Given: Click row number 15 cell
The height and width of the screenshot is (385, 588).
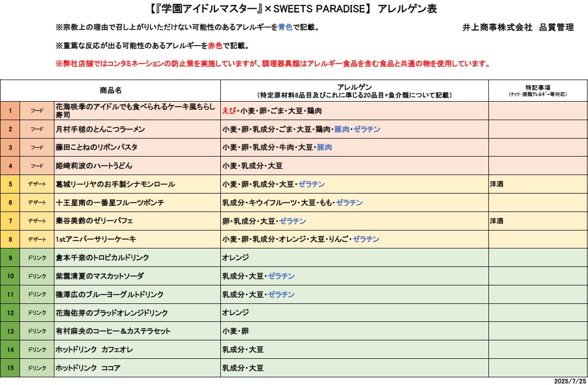Looking at the screenshot, I should 10,368.
